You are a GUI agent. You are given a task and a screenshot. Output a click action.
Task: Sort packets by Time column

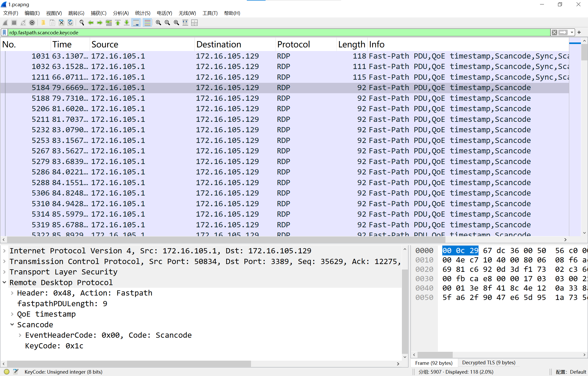pos(70,45)
